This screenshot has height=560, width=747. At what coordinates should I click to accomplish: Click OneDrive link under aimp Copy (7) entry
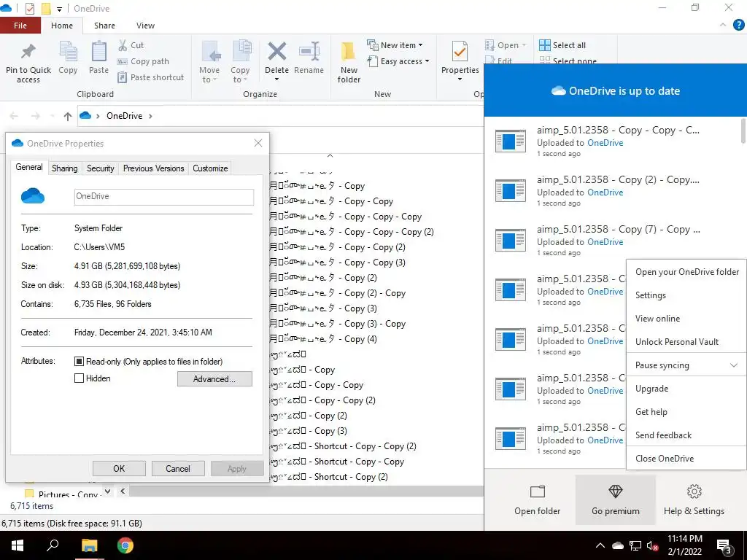click(605, 242)
